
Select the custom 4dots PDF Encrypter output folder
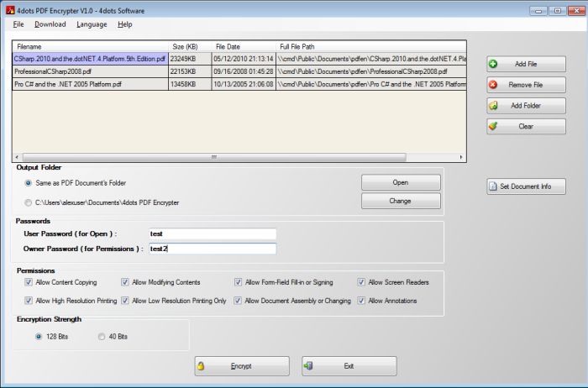(28, 202)
